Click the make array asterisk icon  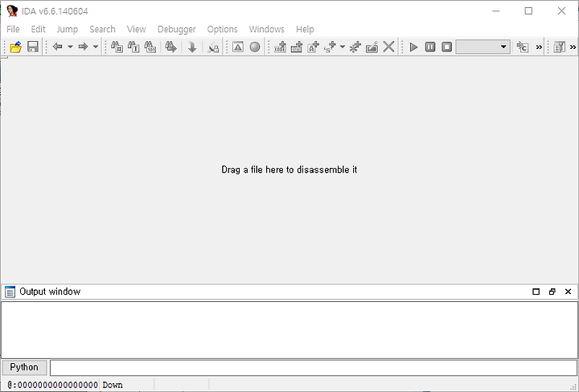355,47
